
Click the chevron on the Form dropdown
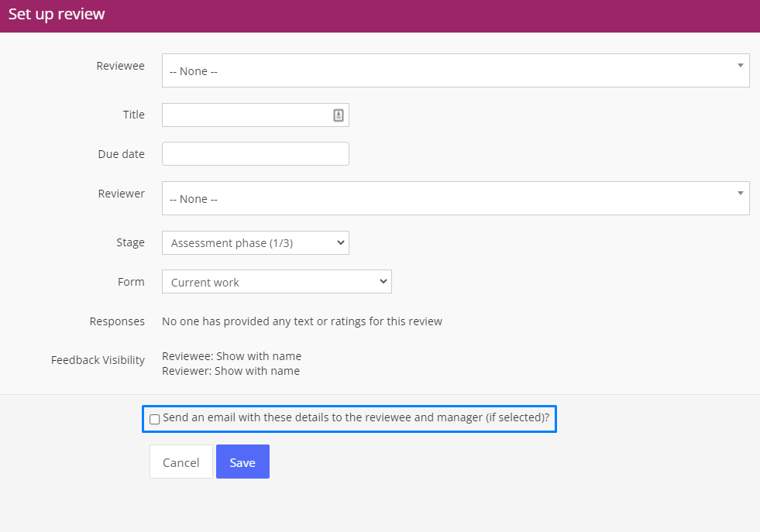pos(383,282)
